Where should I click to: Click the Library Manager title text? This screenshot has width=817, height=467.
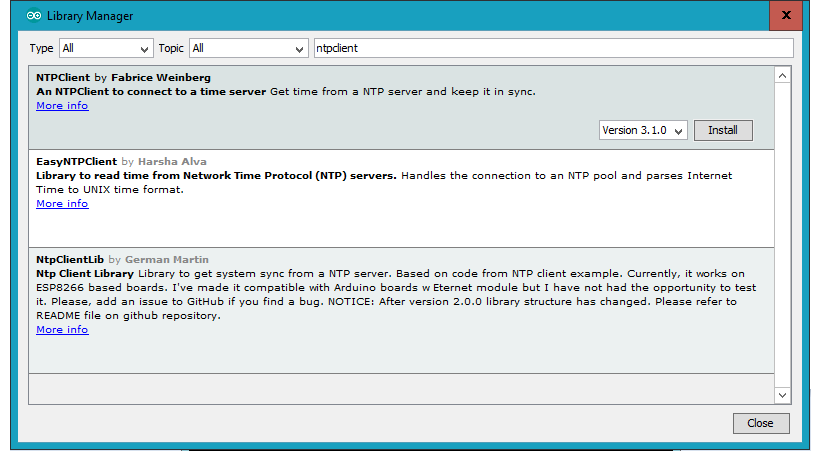pos(90,16)
